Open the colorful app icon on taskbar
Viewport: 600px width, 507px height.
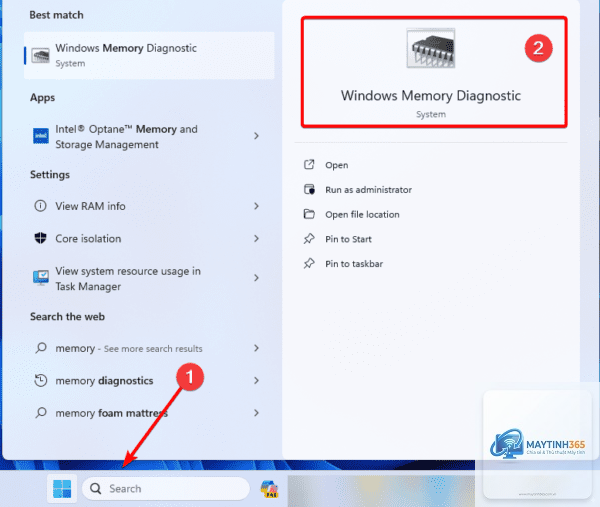pyautogui.click(x=270, y=489)
